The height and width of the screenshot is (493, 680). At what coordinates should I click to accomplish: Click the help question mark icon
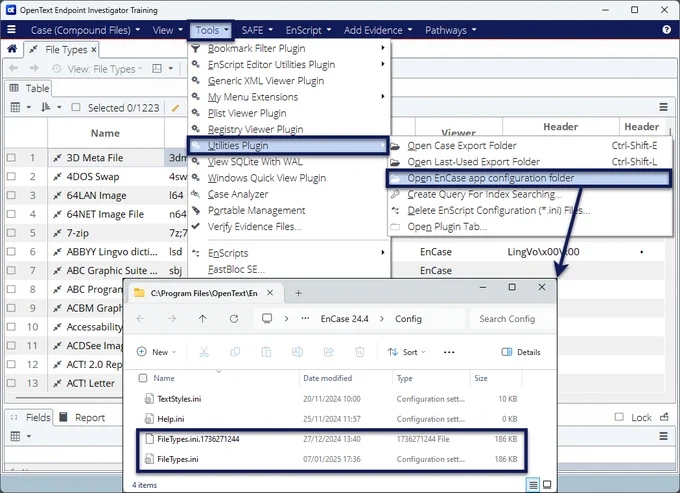666,29
